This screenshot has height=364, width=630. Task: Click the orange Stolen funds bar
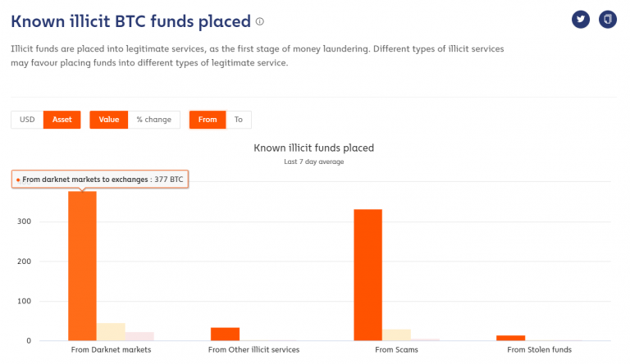tap(510, 338)
